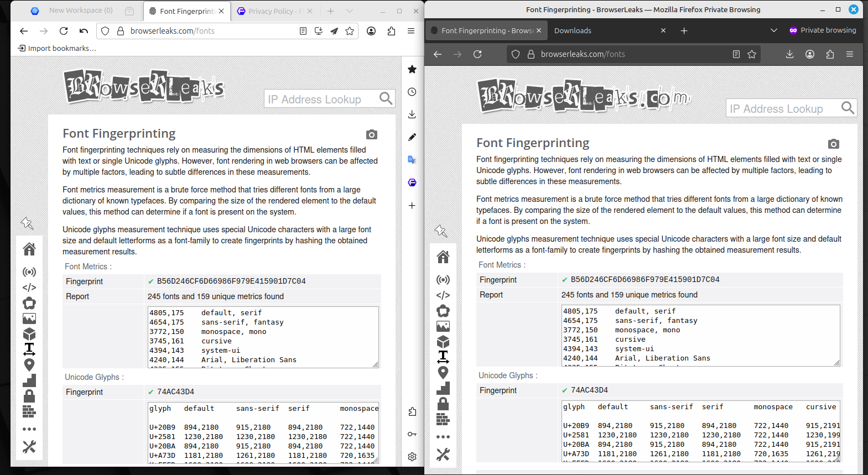Image resolution: width=868 pixels, height=475 pixels.
Task: Bookmark page with star in right Firefox address bar
Action: (752, 54)
